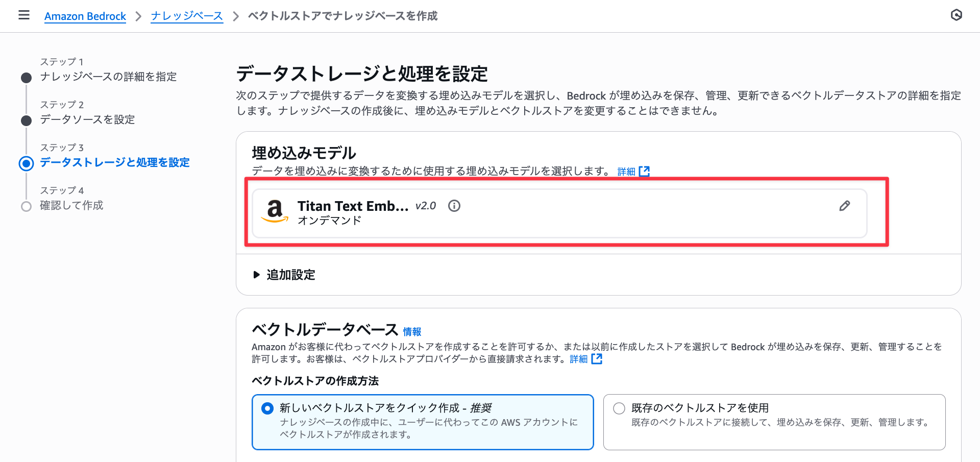Click external link icon beside embedding model 詳細
Image resolution: width=980 pixels, height=462 pixels.
[x=645, y=172]
